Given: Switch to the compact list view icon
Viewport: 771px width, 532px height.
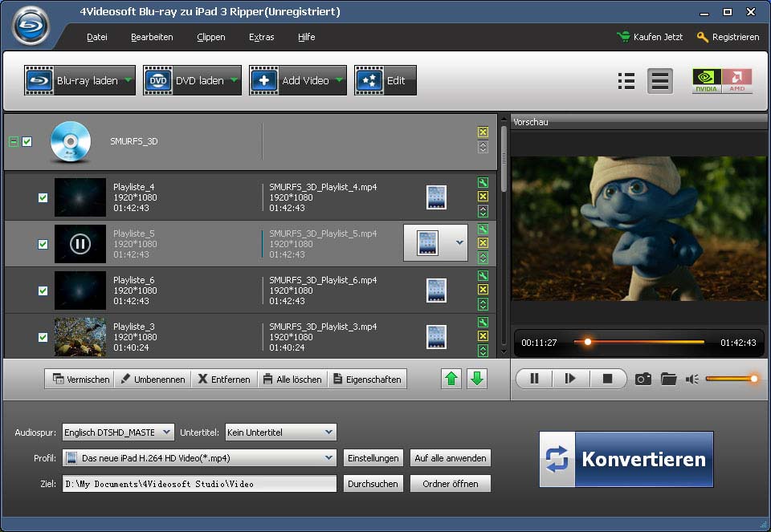Looking at the screenshot, I should tap(626, 81).
